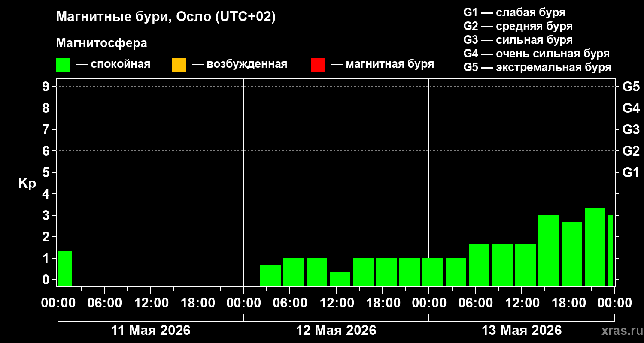
Task: Click the '13 Мая 2026' date label
Action: click(522, 331)
